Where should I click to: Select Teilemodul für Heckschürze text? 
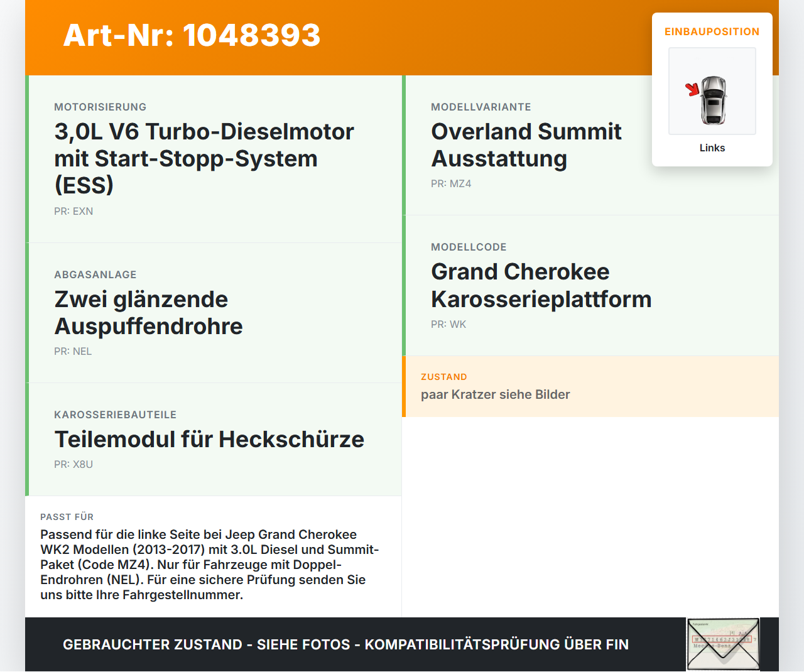tap(209, 439)
